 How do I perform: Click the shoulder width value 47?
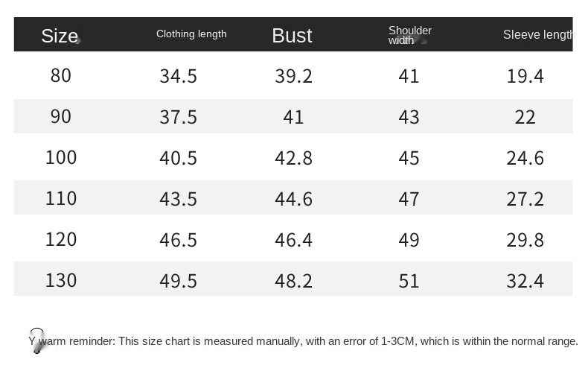click(409, 199)
